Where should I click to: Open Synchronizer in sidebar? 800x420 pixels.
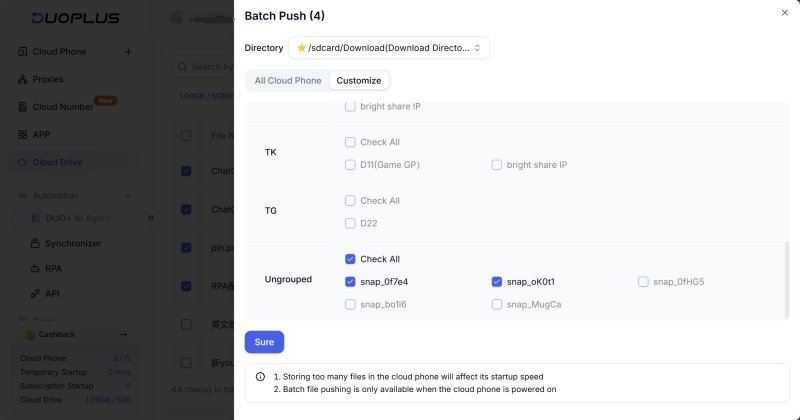pos(73,243)
